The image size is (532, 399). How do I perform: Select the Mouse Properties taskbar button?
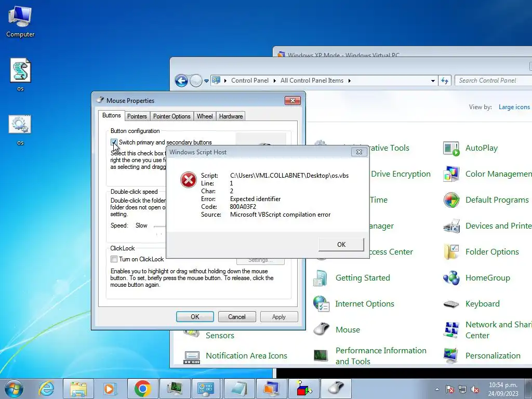[x=336, y=389]
